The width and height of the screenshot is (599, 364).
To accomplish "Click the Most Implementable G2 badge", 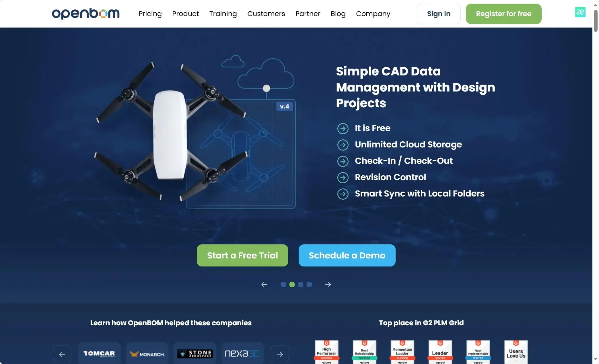I will (478, 352).
